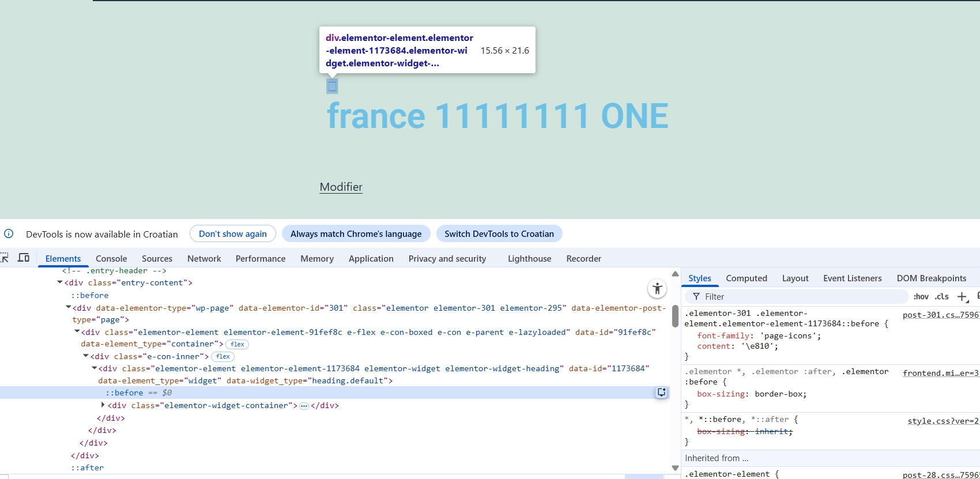Collapse the e-con-inner div node
980x479 pixels.
(x=86, y=356)
